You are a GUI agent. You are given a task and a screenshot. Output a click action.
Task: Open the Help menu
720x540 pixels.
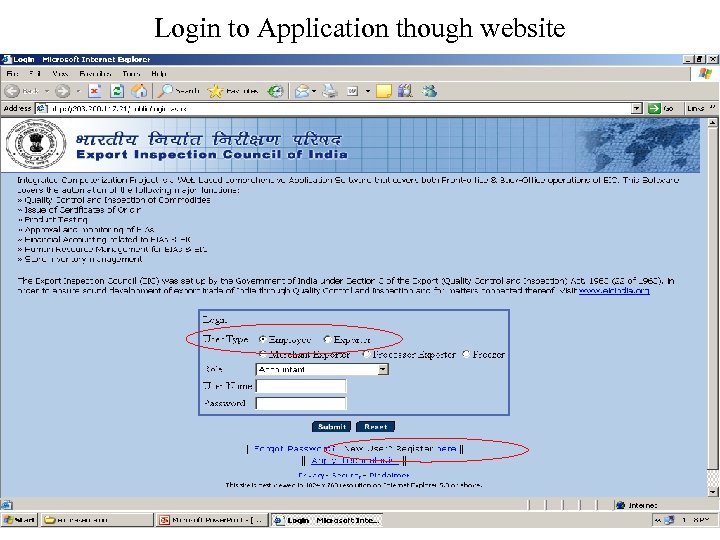(158, 73)
